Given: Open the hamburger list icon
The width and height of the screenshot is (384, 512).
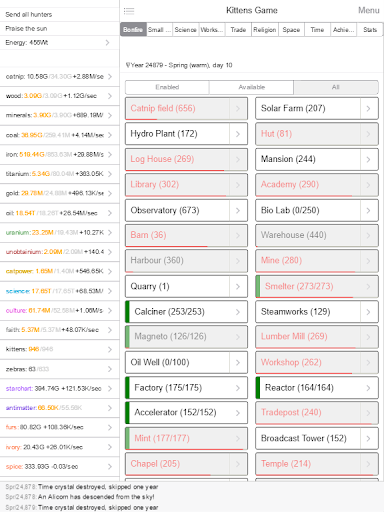Looking at the screenshot, I should [x=129, y=11].
